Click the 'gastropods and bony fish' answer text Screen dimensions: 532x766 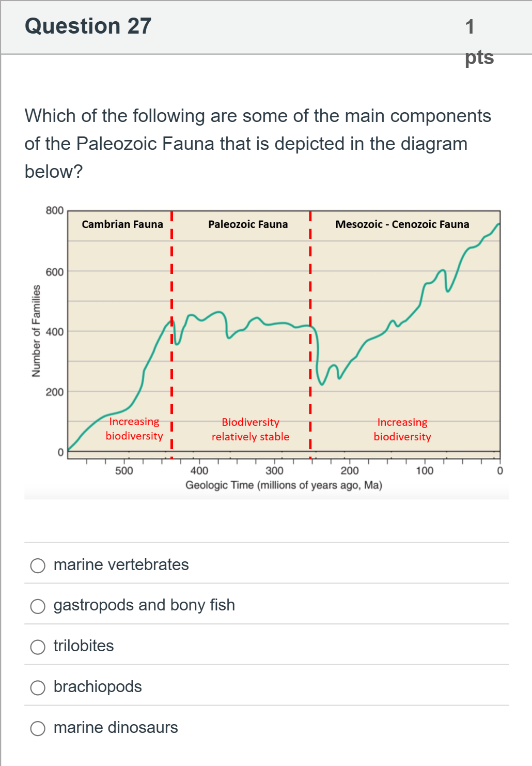click(144, 605)
